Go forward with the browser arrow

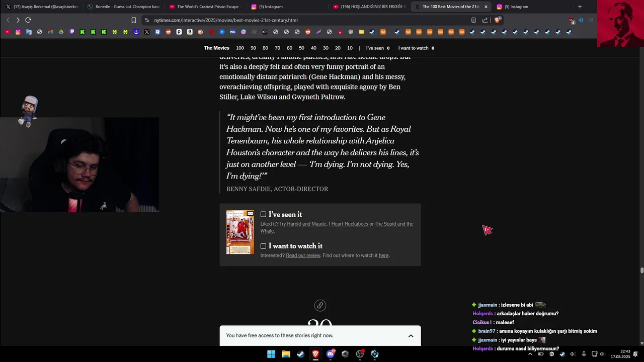point(18,20)
